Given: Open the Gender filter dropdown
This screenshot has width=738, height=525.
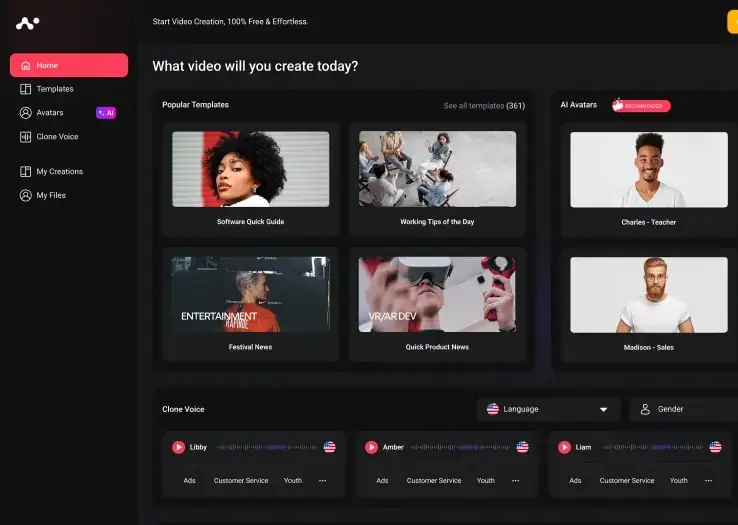Looking at the screenshot, I should (685, 409).
